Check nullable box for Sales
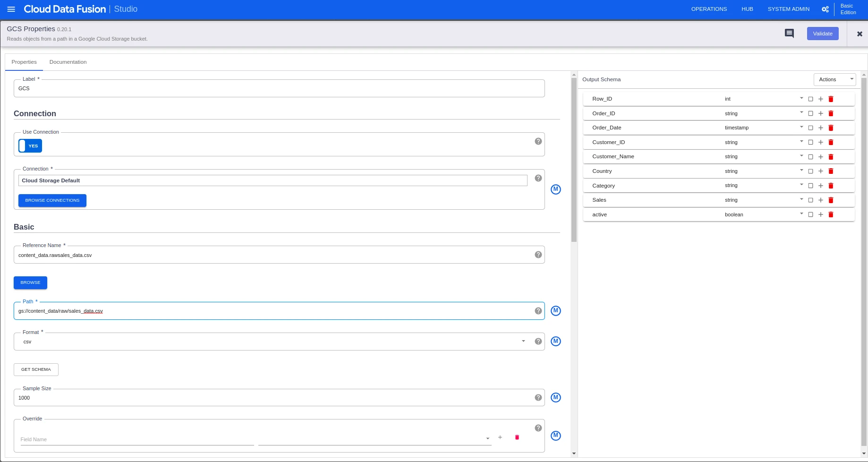868x462 pixels. click(811, 200)
